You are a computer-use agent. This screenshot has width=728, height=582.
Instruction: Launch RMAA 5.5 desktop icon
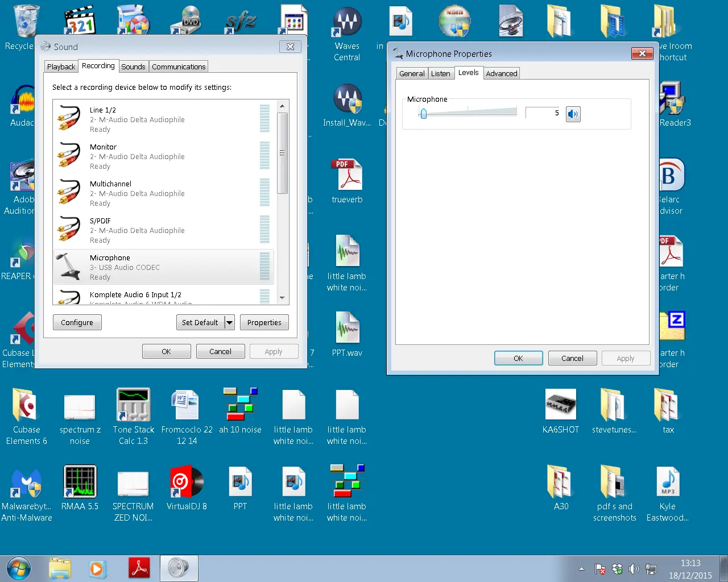[x=80, y=488]
